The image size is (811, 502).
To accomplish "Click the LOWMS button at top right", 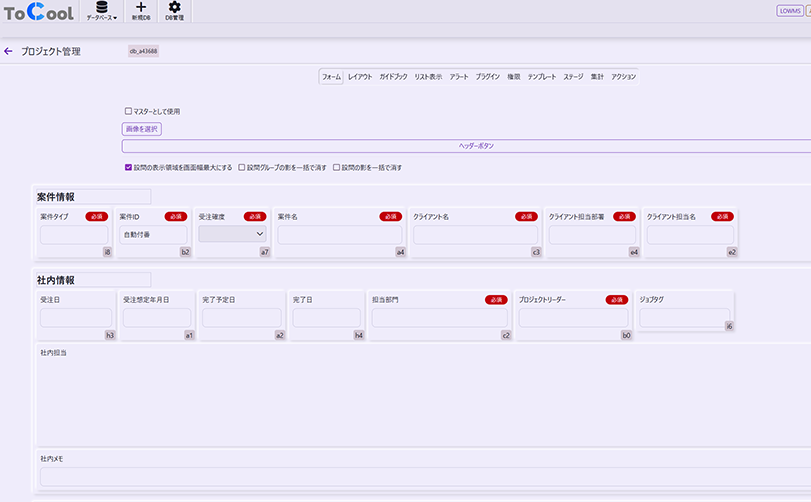I will click(x=789, y=11).
